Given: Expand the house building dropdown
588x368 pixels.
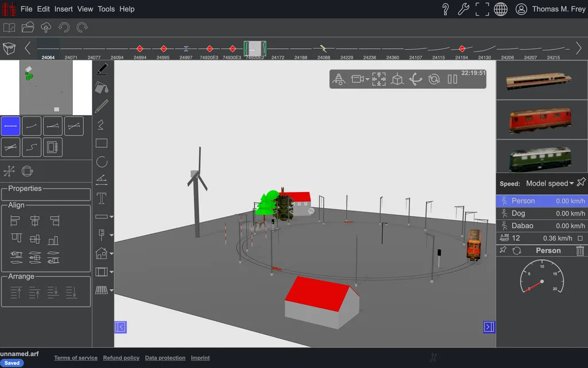Looking at the screenshot, I should 111,254.
